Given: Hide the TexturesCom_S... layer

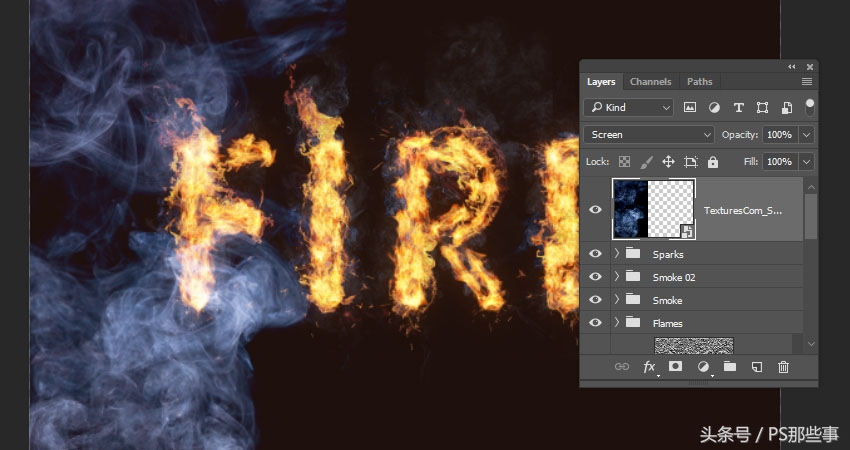Looking at the screenshot, I should (595, 209).
